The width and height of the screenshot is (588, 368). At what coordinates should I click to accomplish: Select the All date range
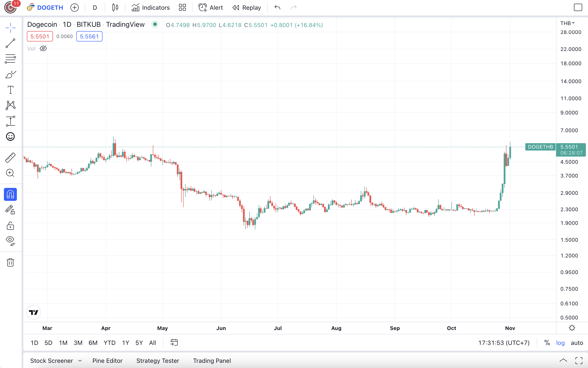point(152,343)
